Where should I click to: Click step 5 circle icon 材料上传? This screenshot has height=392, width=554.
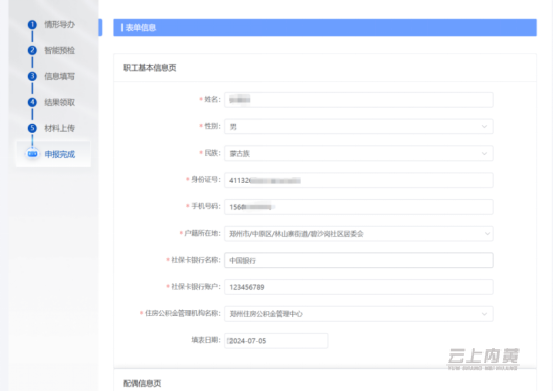coord(32,128)
